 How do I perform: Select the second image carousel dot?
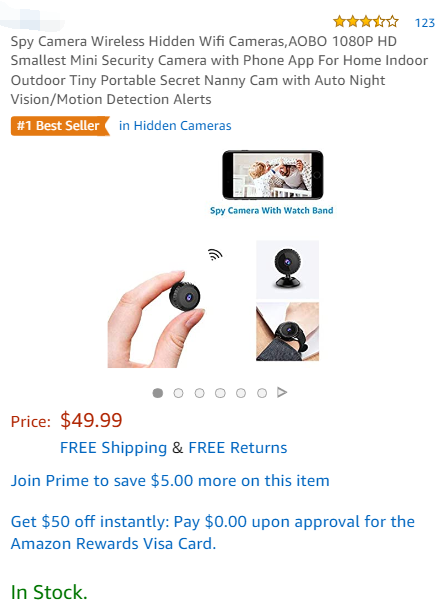pos(178,393)
